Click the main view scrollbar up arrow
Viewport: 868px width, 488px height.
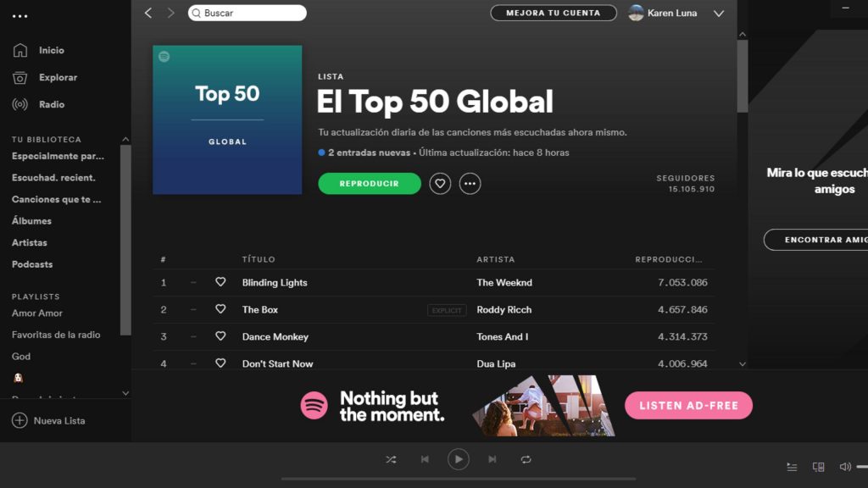coord(743,34)
